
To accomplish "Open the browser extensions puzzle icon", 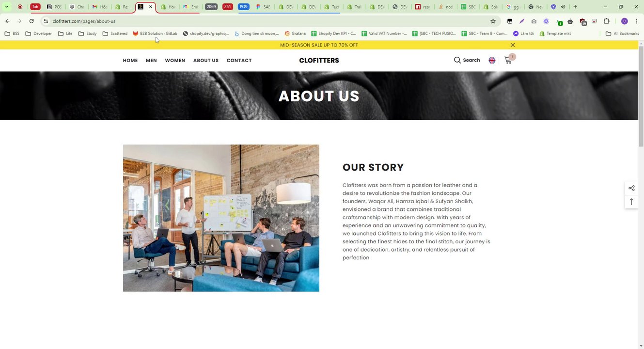I will [606, 21].
